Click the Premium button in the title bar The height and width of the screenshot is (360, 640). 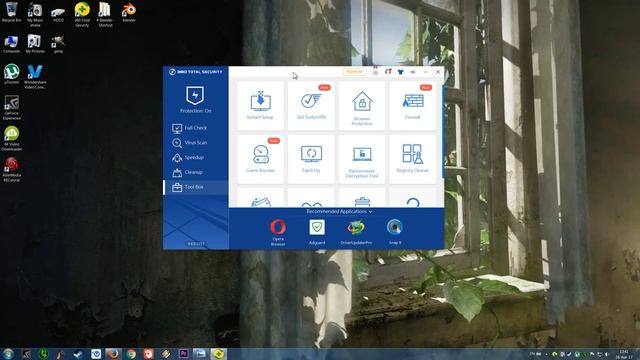click(354, 72)
